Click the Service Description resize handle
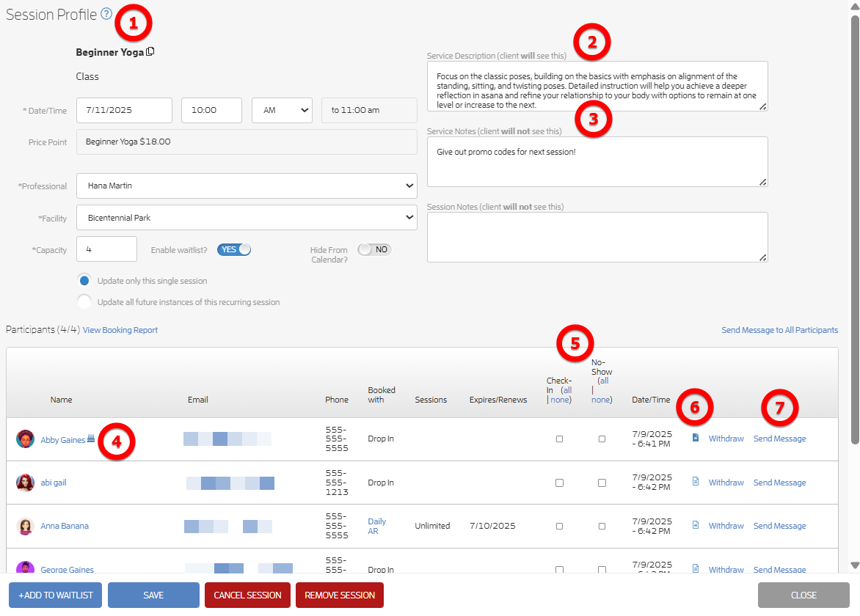Screen dimensions: 860x616 (x=762, y=107)
